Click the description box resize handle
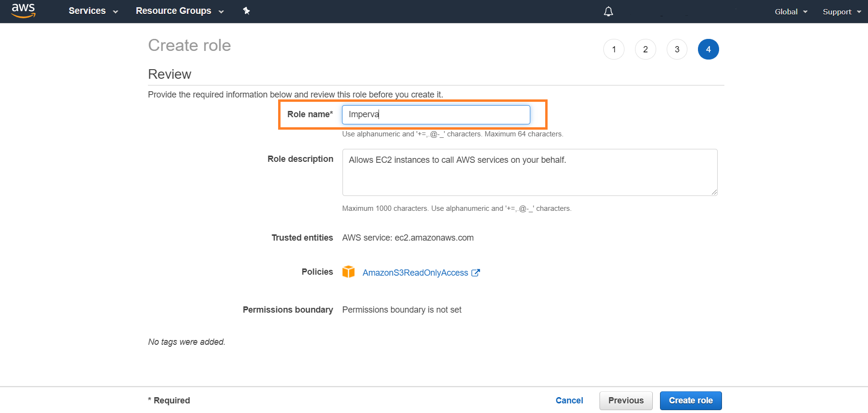The width and height of the screenshot is (868, 413). point(714,192)
